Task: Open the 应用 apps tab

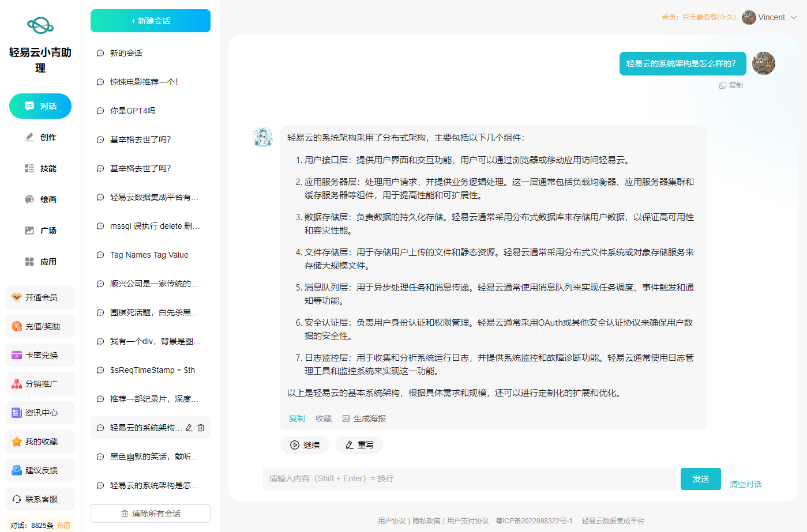Action: click(x=40, y=262)
